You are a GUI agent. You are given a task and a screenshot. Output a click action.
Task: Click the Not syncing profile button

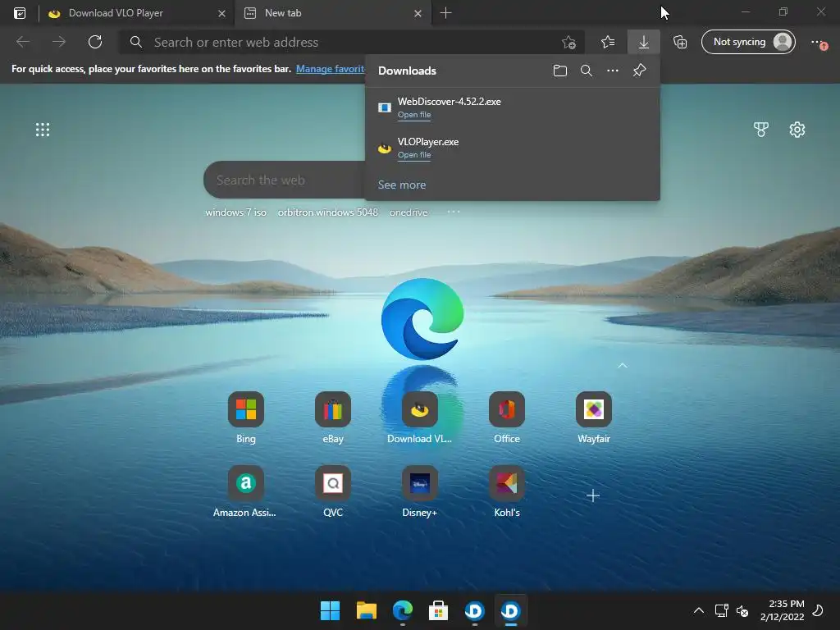click(x=748, y=42)
